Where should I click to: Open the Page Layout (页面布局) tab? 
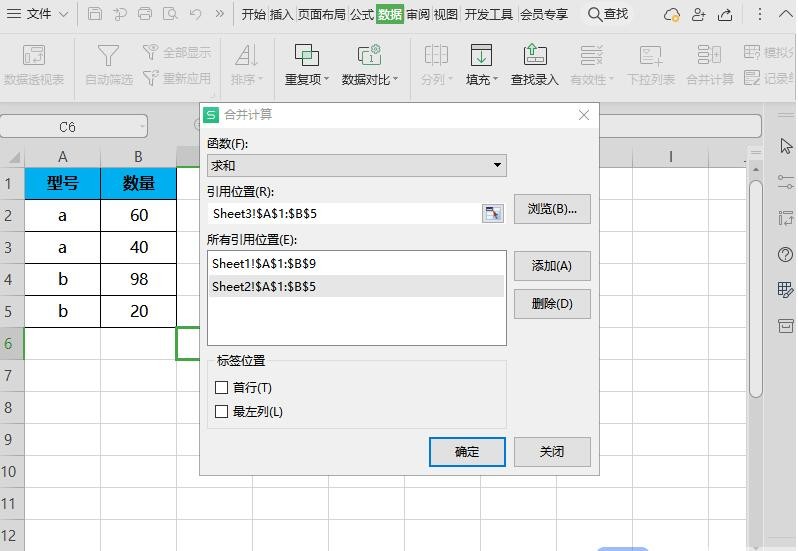click(x=321, y=14)
